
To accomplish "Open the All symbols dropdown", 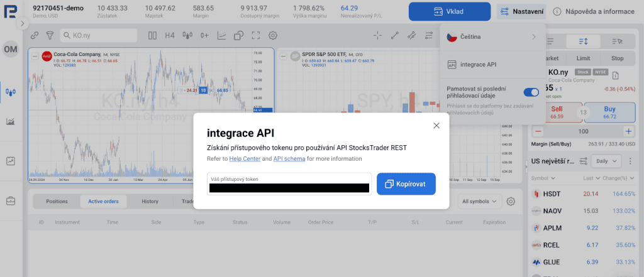I will tap(480, 202).
